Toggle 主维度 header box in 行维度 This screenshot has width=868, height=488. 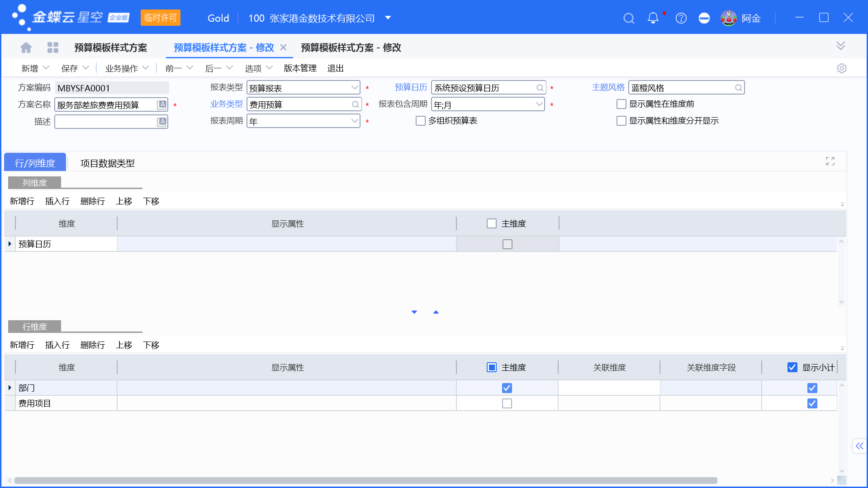pos(492,367)
